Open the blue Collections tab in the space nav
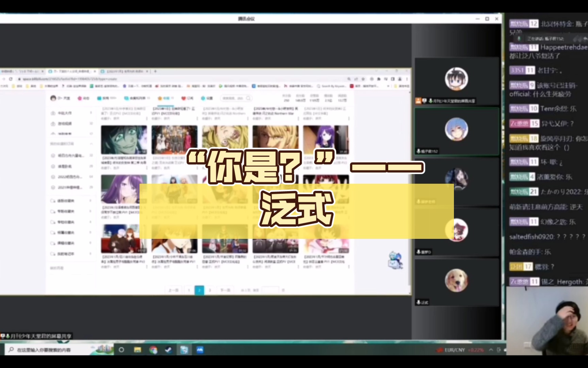Screen dimensions: 588x368 (137, 98)
